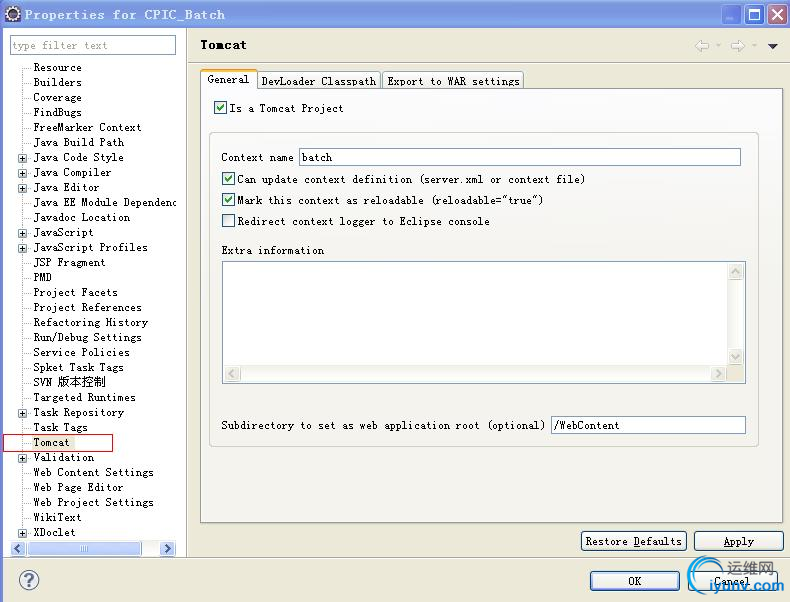Screen dimensions: 790x602
Task: Expand the JavaScript Profiles node
Action: [x=22, y=248]
